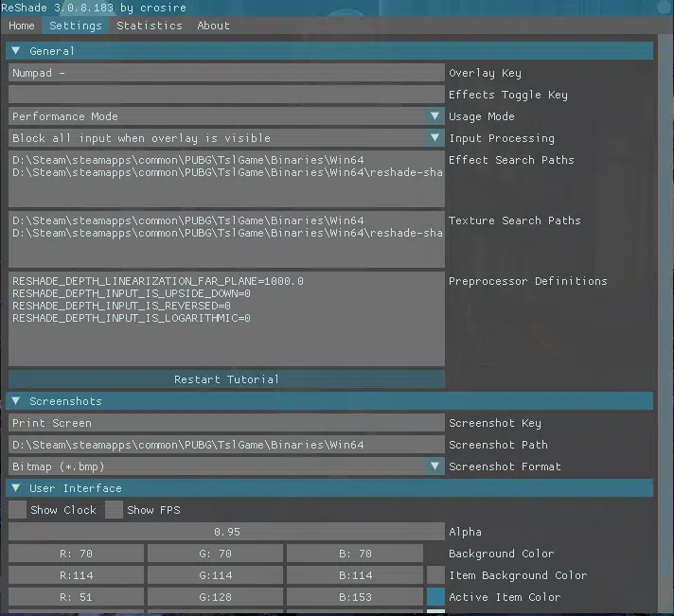The image size is (674, 616).
Task: Click the Alpha slider showing 0.95
Action: tap(226, 532)
